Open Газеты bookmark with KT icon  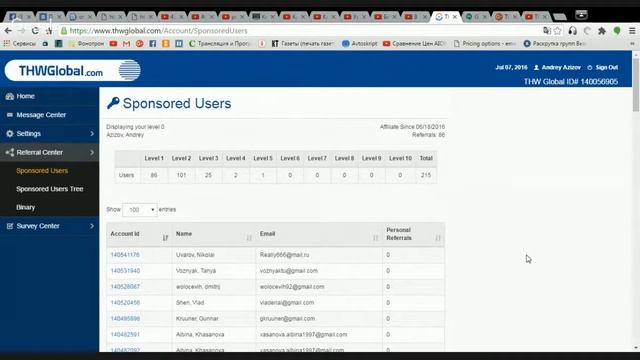(x=303, y=43)
